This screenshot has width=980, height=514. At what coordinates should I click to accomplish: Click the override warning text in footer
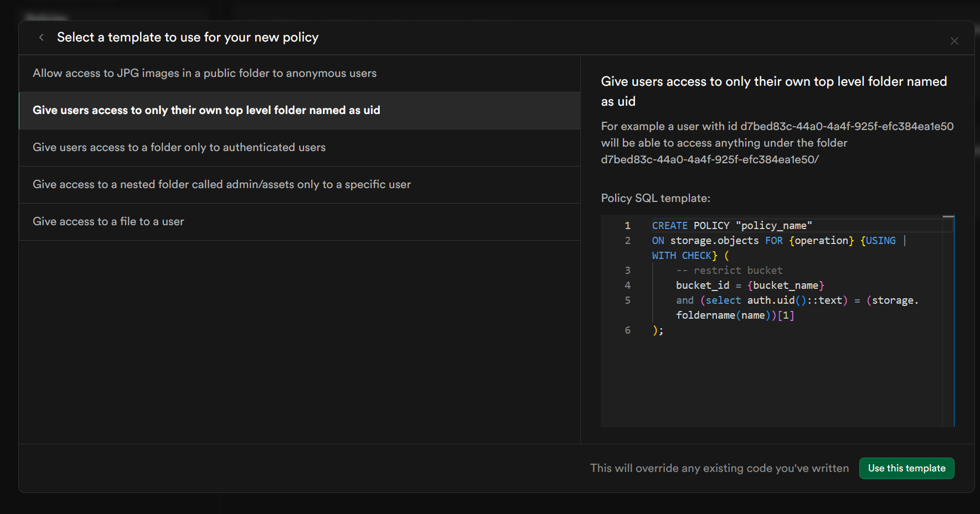pyautogui.click(x=719, y=469)
